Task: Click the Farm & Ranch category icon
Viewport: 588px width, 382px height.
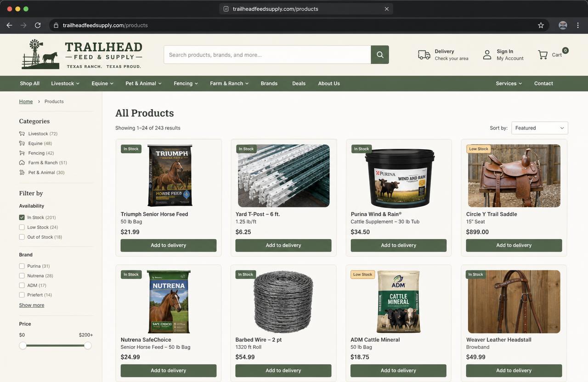Action: click(22, 163)
